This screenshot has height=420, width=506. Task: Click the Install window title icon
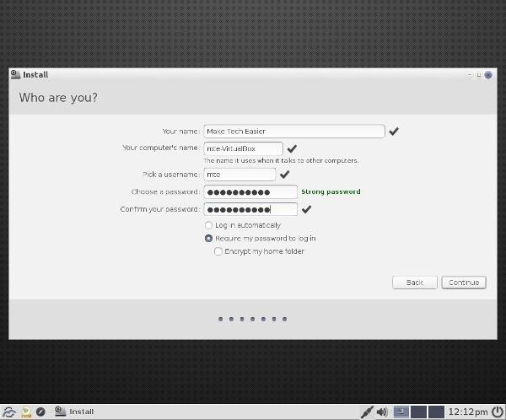pos(15,74)
